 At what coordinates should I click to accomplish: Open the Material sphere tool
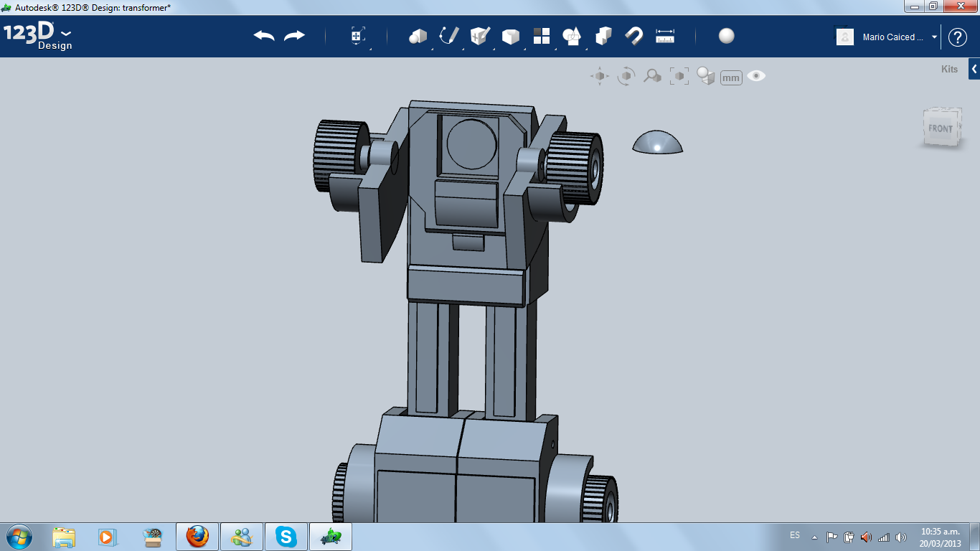(x=727, y=36)
